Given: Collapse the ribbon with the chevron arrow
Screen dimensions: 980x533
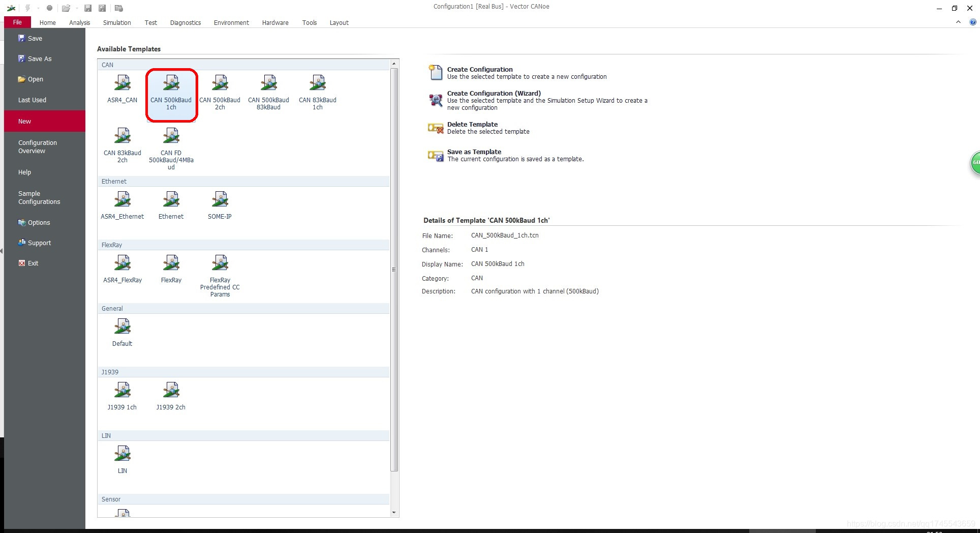Looking at the screenshot, I should click(958, 22).
